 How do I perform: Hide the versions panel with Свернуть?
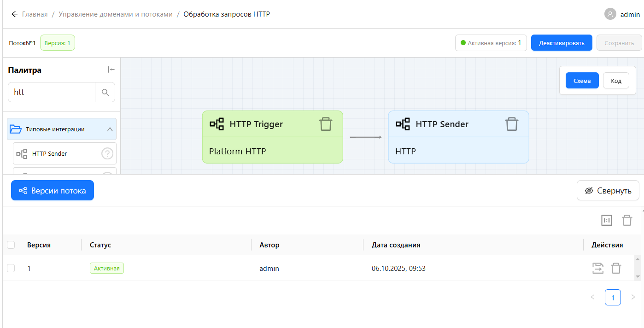(608, 191)
